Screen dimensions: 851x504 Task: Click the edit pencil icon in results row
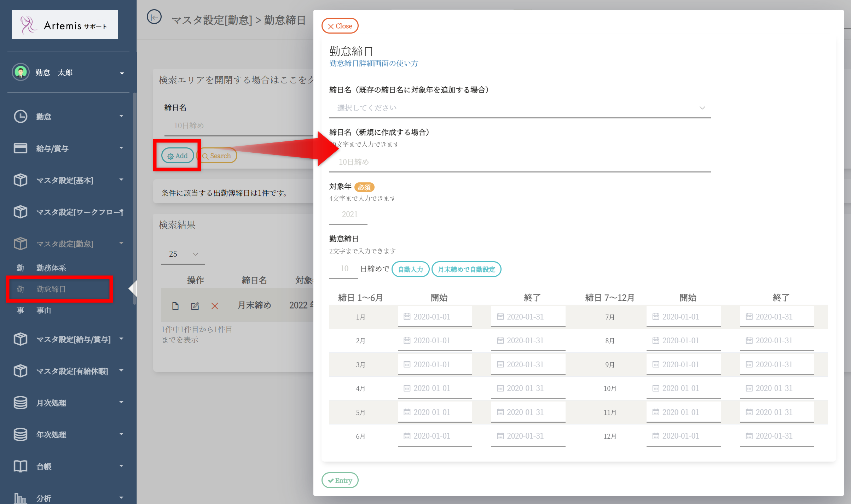coord(195,306)
